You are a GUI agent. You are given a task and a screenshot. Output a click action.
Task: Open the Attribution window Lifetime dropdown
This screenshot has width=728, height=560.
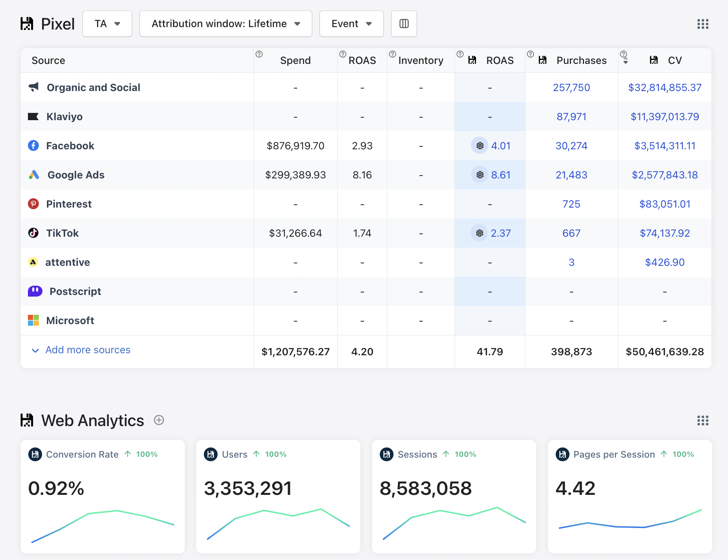(x=226, y=24)
